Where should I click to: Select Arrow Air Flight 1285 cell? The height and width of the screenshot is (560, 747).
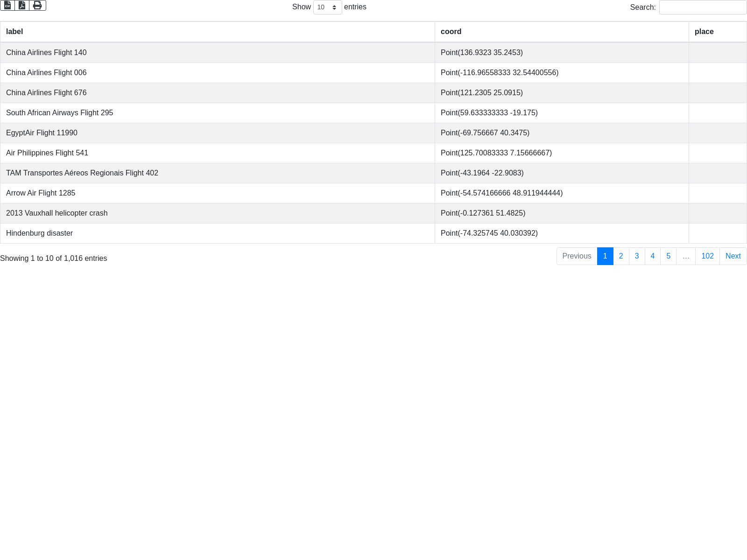[x=218, y=193]
